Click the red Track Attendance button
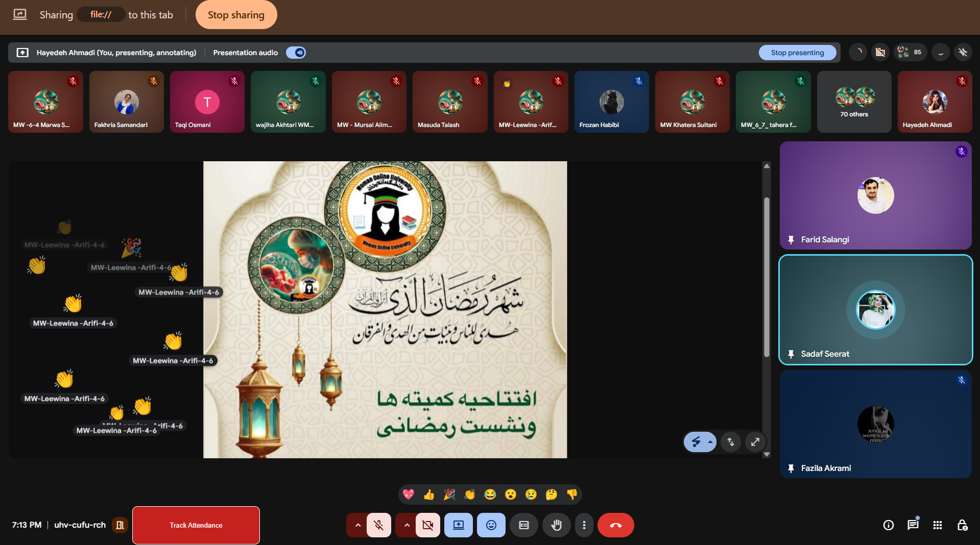Image resolution: width=980 pixels, height=545 pixels. tap(196, 525)
